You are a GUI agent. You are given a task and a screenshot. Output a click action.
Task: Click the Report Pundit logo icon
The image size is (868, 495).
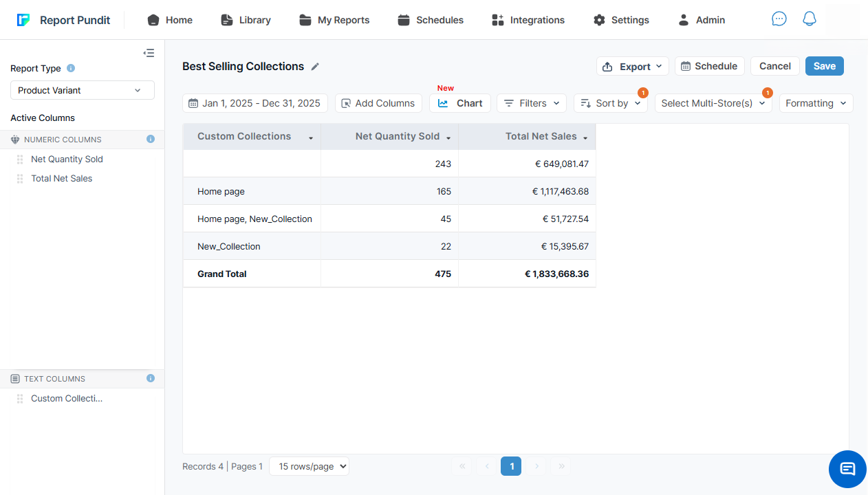(23, 20)
